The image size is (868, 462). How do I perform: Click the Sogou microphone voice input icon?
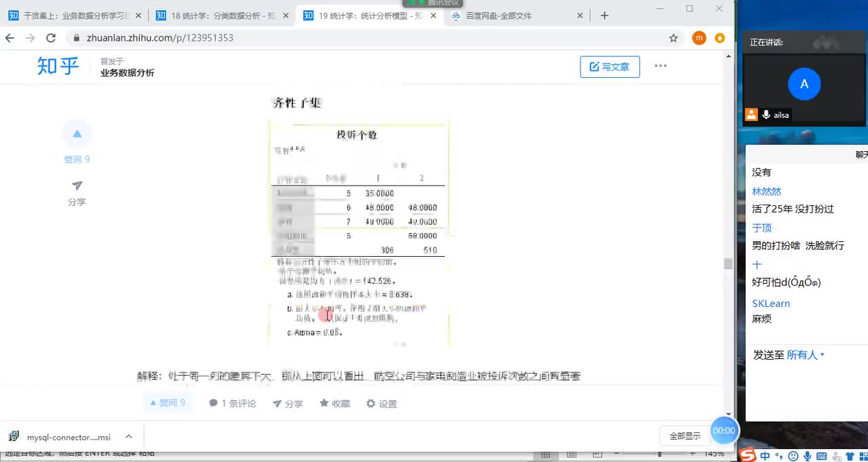coord(807,456)
